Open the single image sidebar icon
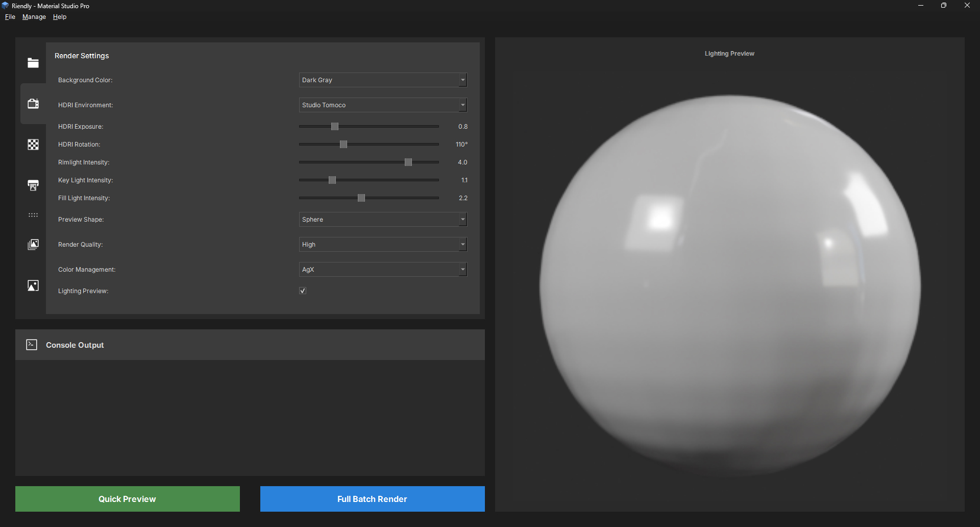Image resolution: width=980 pixels, height=527 pixels. coord(33,285)
